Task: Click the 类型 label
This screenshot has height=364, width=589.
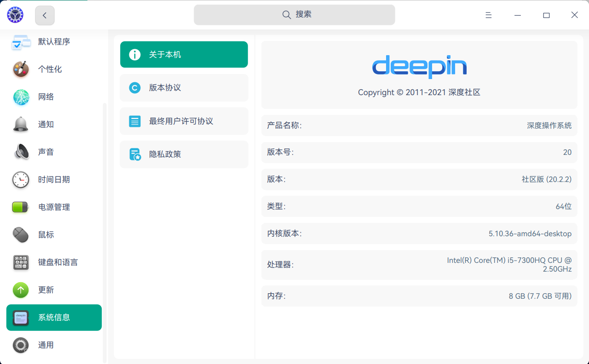Action: [276, 206]
